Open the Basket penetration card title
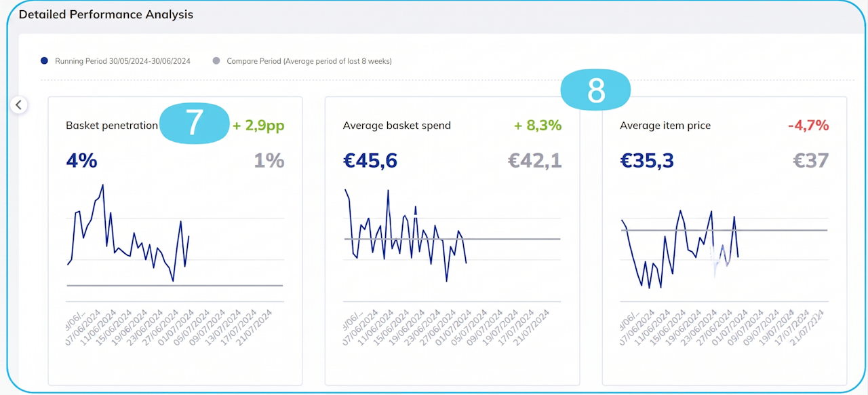 [112, 126]
